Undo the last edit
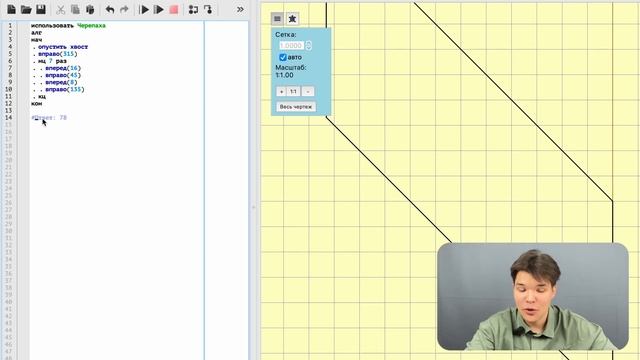The width and height of the screenshot is (640, 360). [x=110, y=9]
